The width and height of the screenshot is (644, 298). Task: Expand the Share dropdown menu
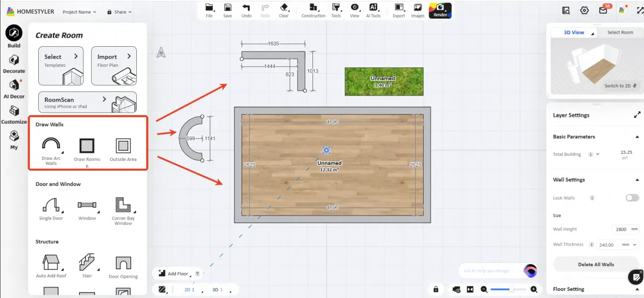tap(120, 12)
